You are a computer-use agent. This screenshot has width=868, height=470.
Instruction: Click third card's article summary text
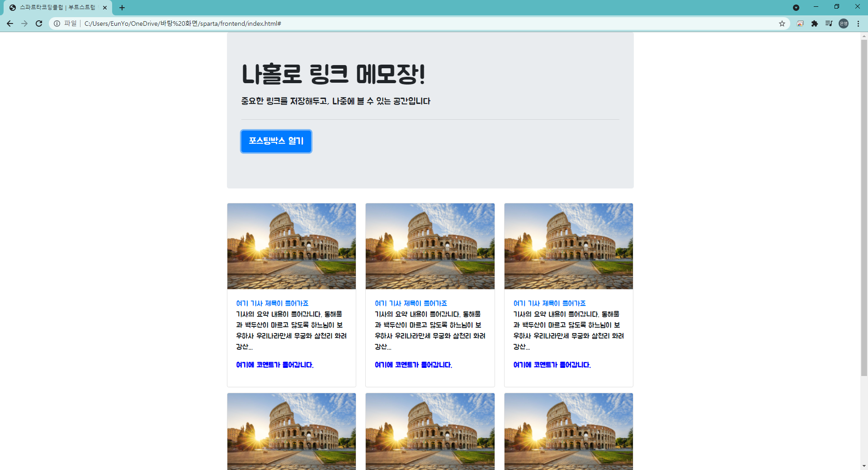click(x=568, y=330)
